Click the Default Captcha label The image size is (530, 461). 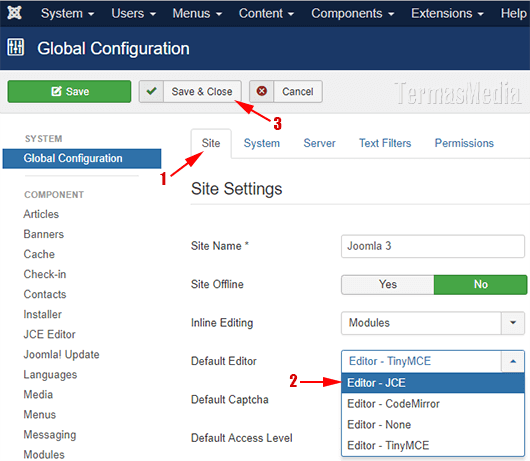[230, 399]
